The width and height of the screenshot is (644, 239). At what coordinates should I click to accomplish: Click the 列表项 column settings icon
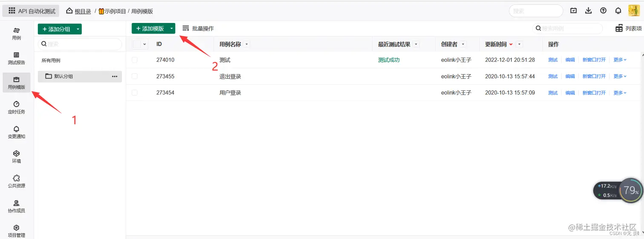pyautogui.click(x=619, y=29)
